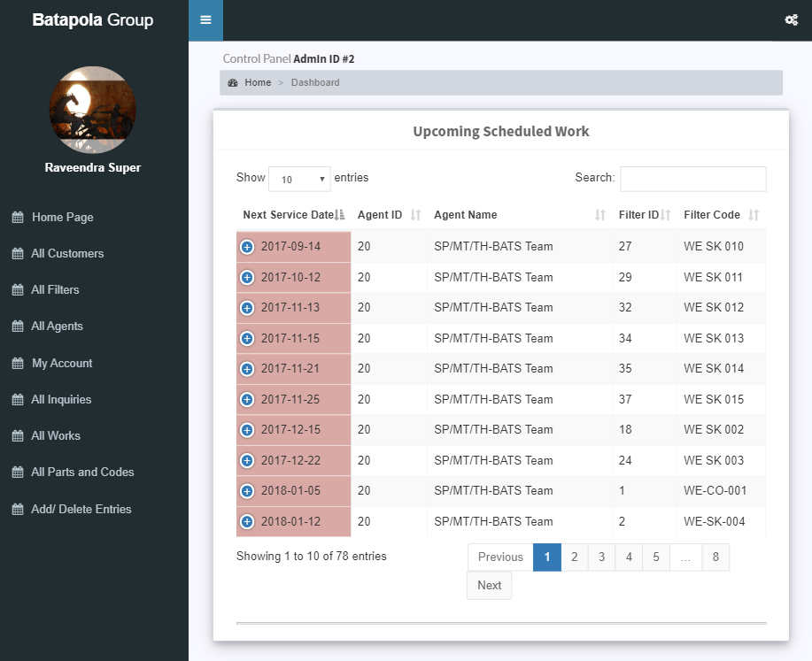
Task: Sort the Agent Name column using its arrows
Action: click(600, 215)
